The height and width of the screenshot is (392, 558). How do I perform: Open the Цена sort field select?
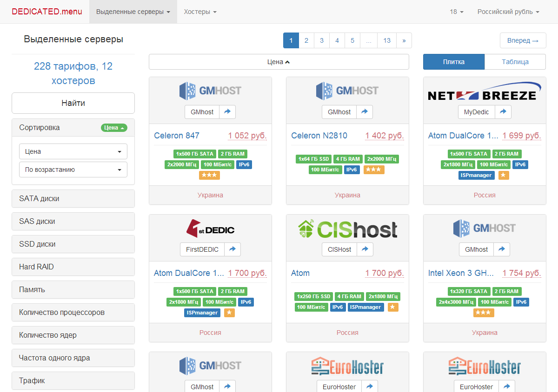pyautogui.click(x=73, y=151)
